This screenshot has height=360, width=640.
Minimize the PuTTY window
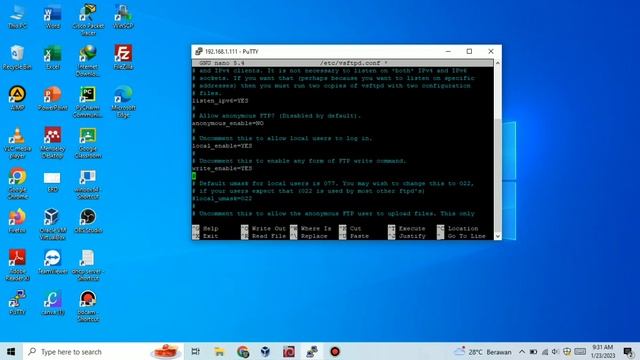[448, 51]
